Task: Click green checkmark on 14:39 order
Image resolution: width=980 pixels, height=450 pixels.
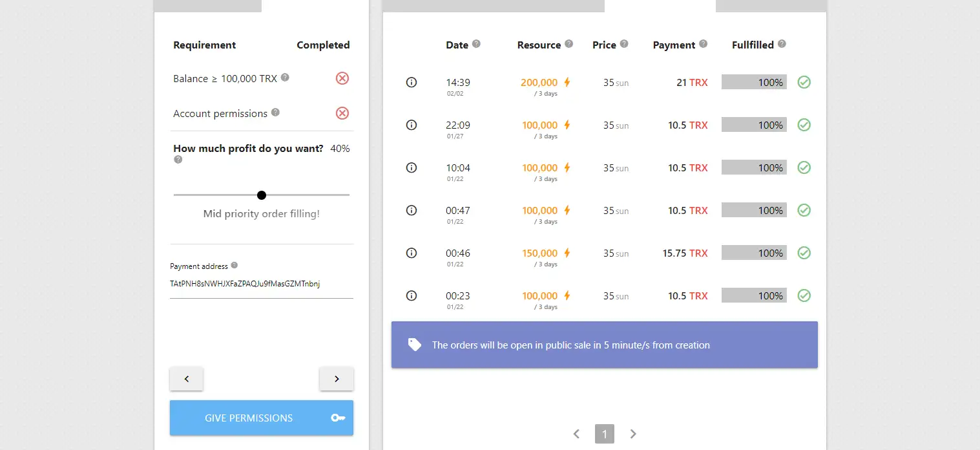Action: coord(804,82)
